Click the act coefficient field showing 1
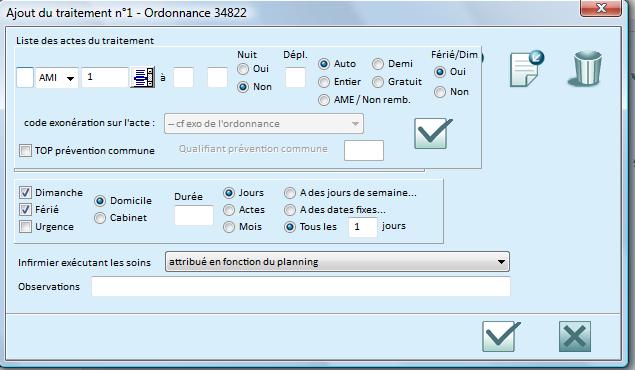635x370 pixels. tap(105, 77)
